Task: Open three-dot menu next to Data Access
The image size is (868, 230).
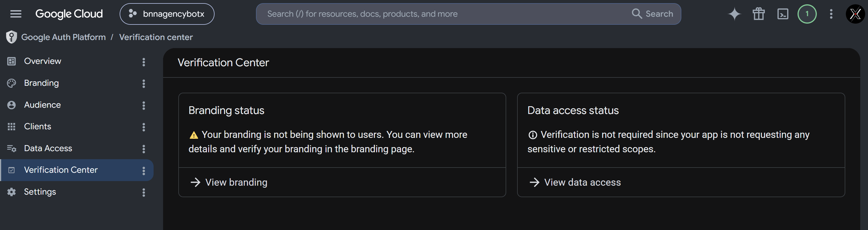Action: click(x=144, y=149)
